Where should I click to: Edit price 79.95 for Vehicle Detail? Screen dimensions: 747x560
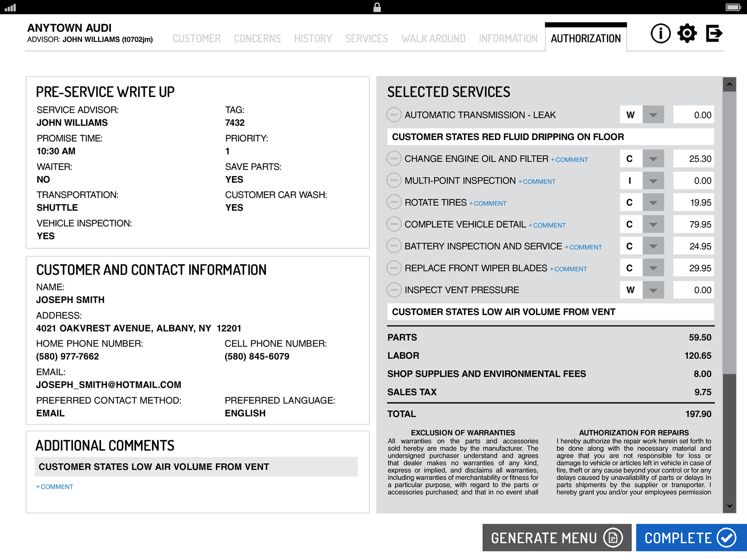pos(693,224)
